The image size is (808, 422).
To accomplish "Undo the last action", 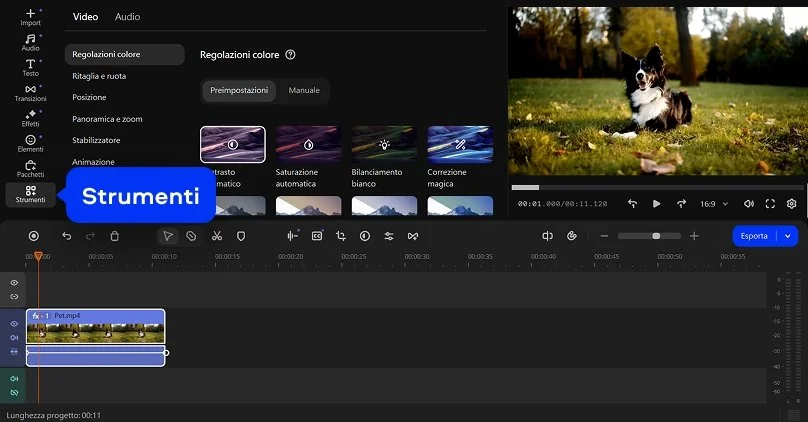I will [x=67, y=236].
